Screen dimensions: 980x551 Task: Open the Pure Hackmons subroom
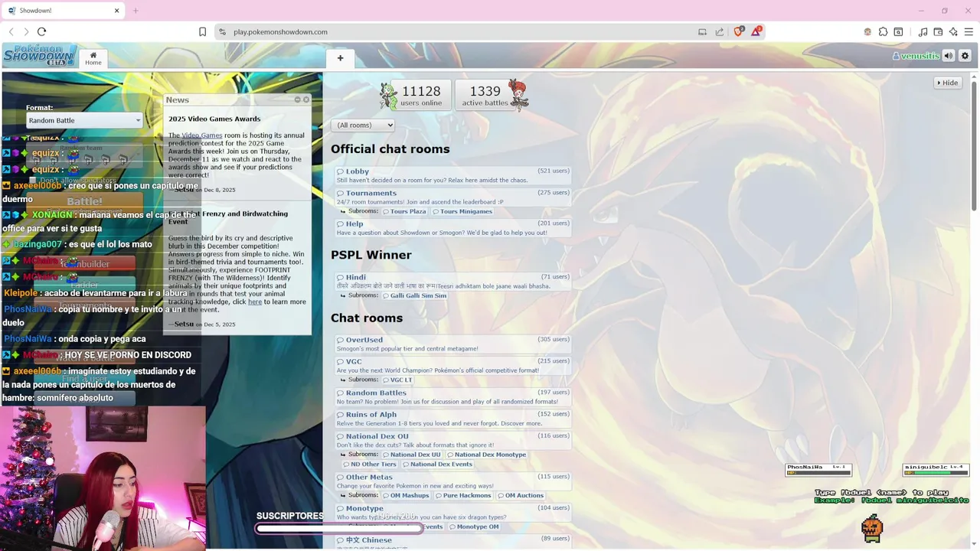[464, 495]
